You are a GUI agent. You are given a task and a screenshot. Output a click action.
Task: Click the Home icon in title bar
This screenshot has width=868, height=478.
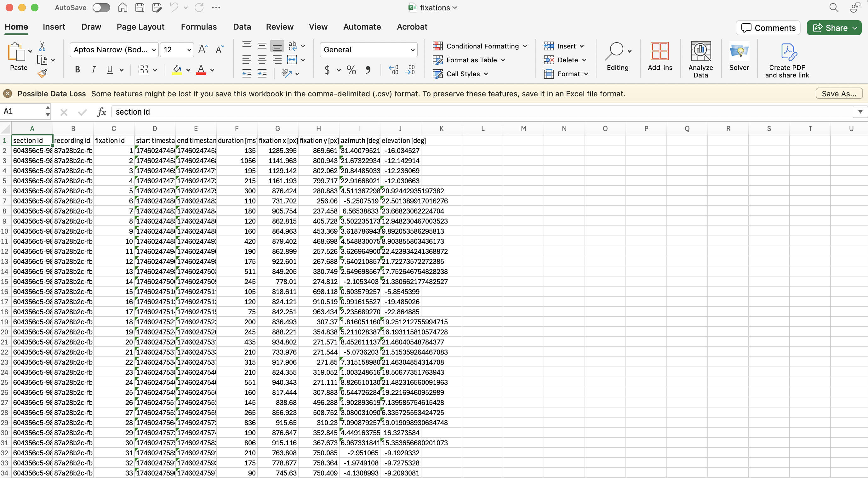pos(123,8)
